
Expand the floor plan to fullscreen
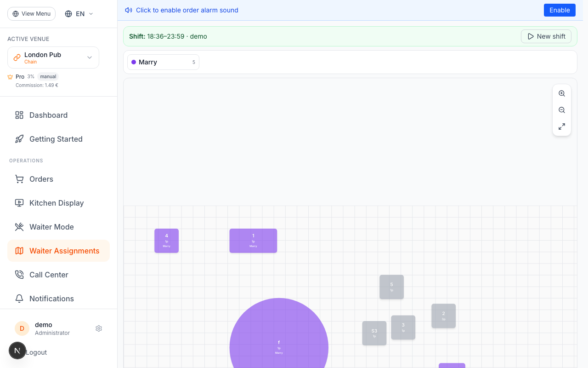coord(562,126)
